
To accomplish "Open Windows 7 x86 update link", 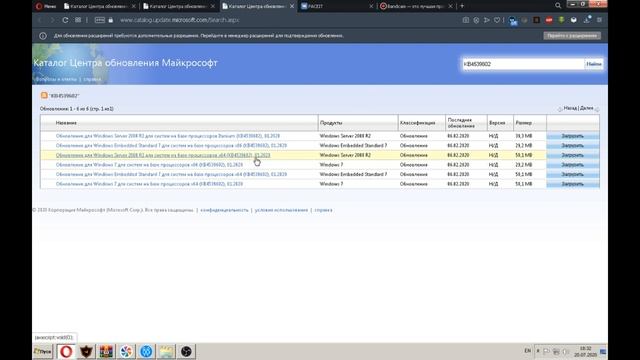I will 149,165.
